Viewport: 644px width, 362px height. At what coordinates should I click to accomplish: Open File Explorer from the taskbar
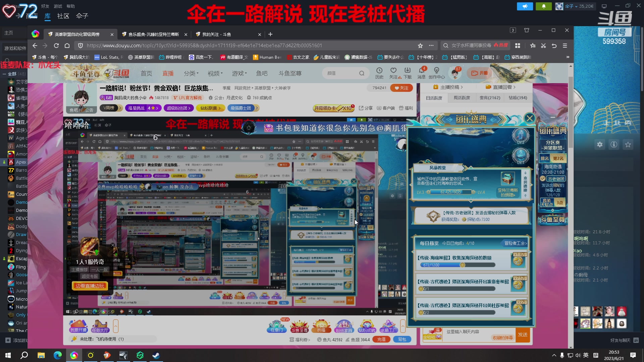41,355
